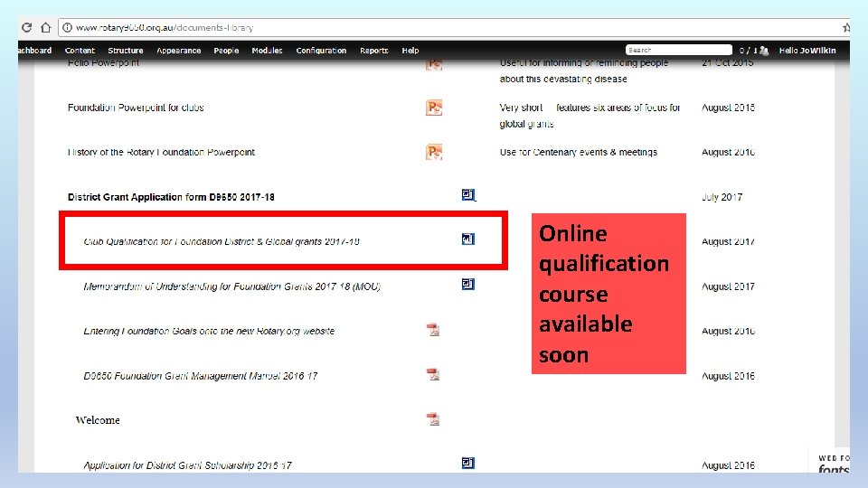
Task: Open District Grant Application form D9650 2017-18
Action: 171,197
